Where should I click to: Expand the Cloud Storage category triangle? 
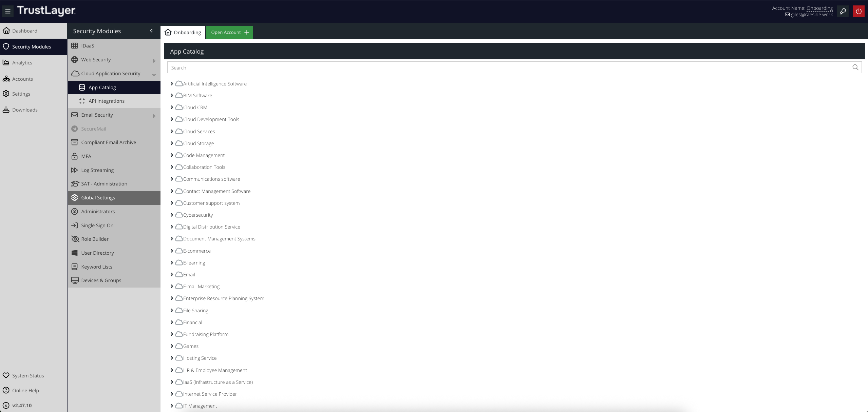click(172, 143)
